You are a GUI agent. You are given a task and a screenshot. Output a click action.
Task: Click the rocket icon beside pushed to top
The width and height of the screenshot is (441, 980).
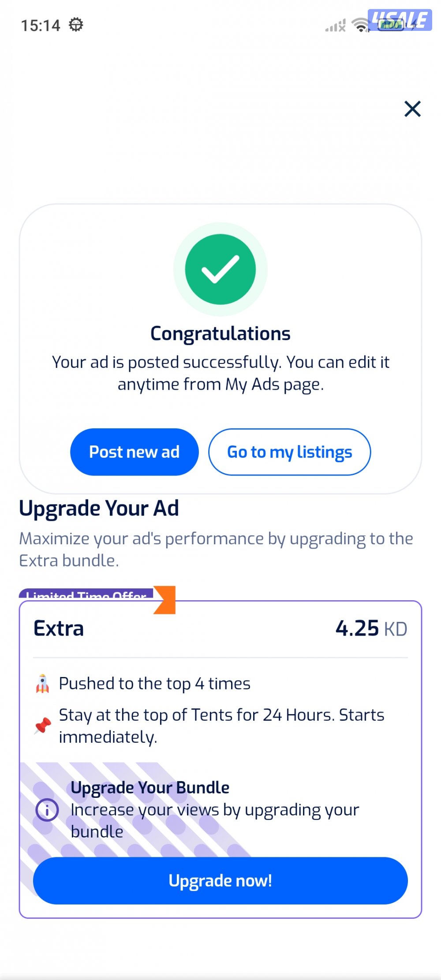click(42, 684)
